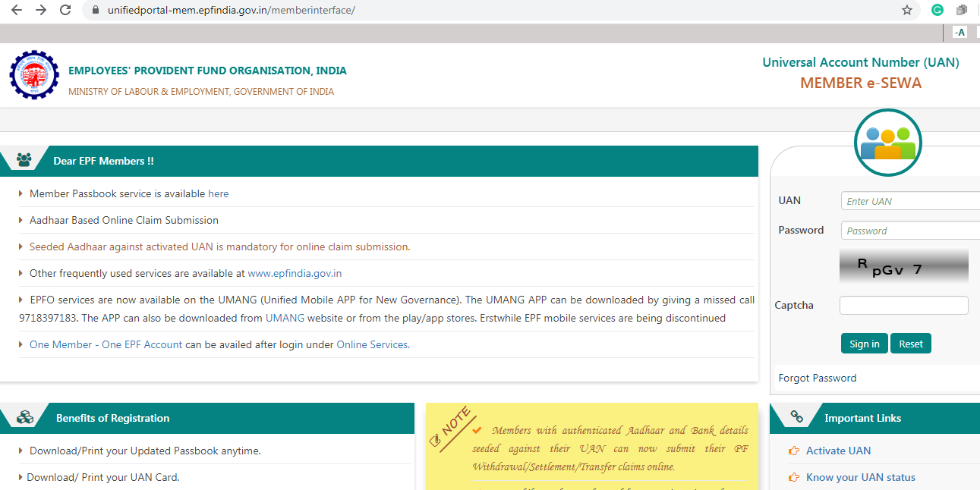The height and width of the screenshot is (490, 980).
Task: Open the Know your UAN status link
Action: pyautogui.click(x=861, y=477)
